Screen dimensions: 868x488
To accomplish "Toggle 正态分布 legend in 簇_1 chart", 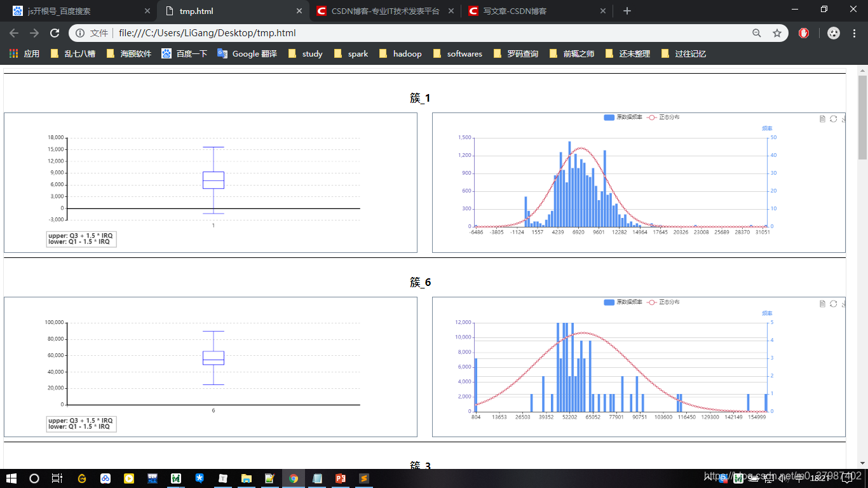I will 663,118.
